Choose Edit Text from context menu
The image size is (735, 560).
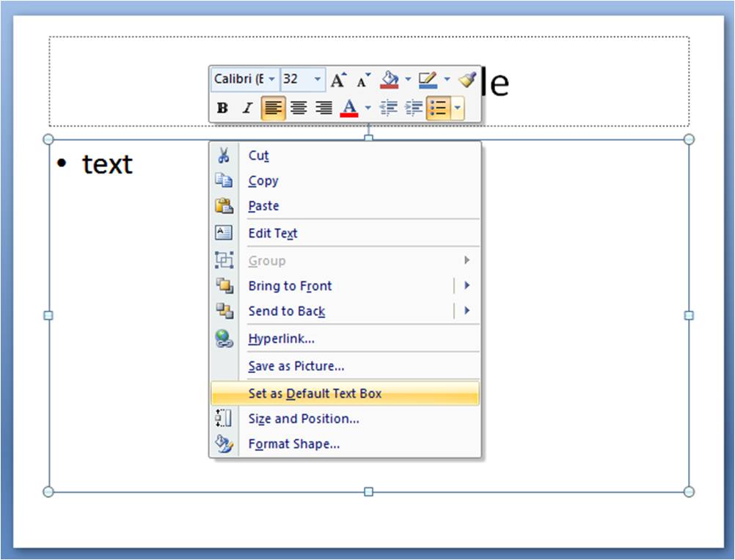272,233
